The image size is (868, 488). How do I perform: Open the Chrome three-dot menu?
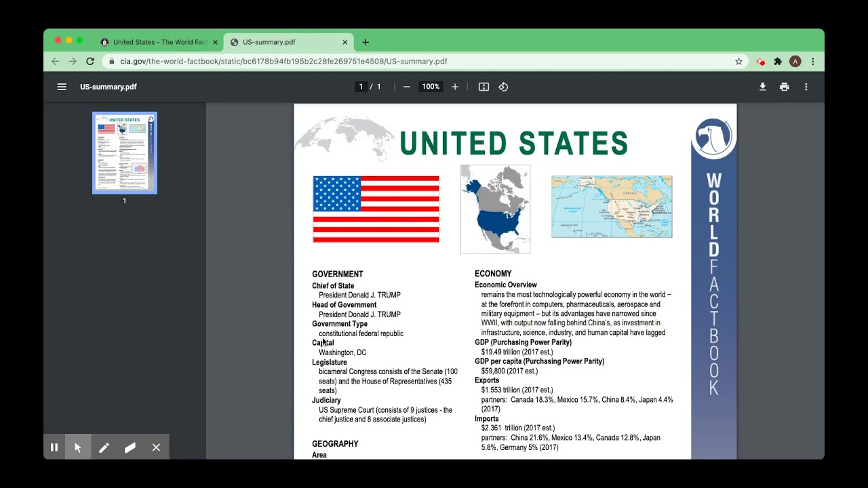[812, 61]
